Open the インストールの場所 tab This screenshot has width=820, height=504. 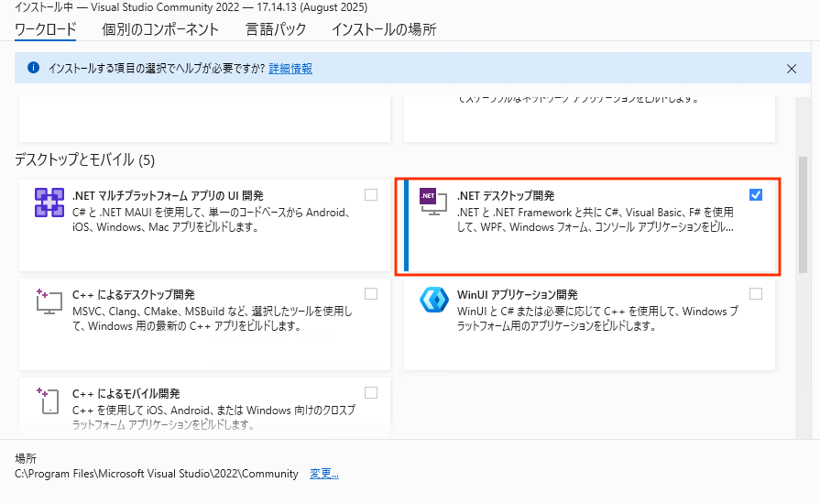coord(384,29)
